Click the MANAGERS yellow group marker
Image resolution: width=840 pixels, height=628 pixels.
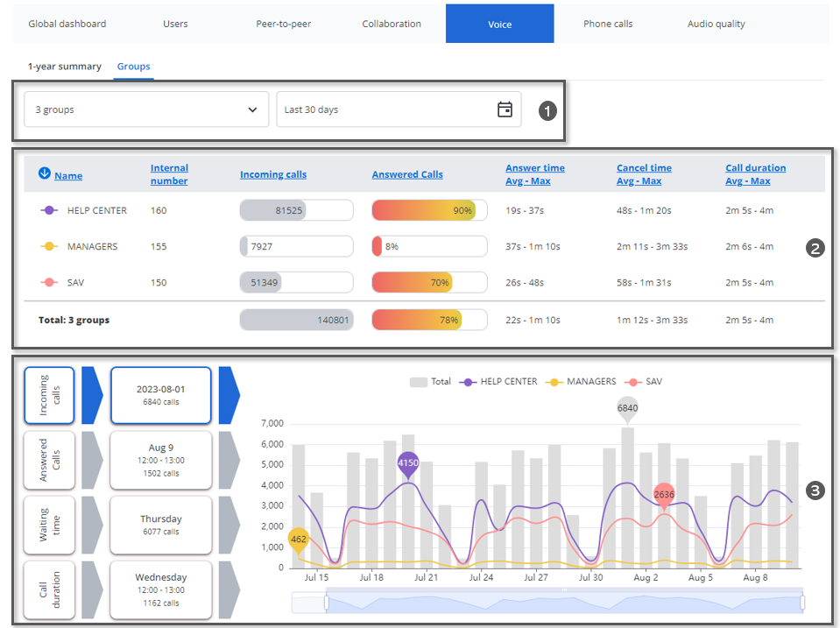point(50,246)
